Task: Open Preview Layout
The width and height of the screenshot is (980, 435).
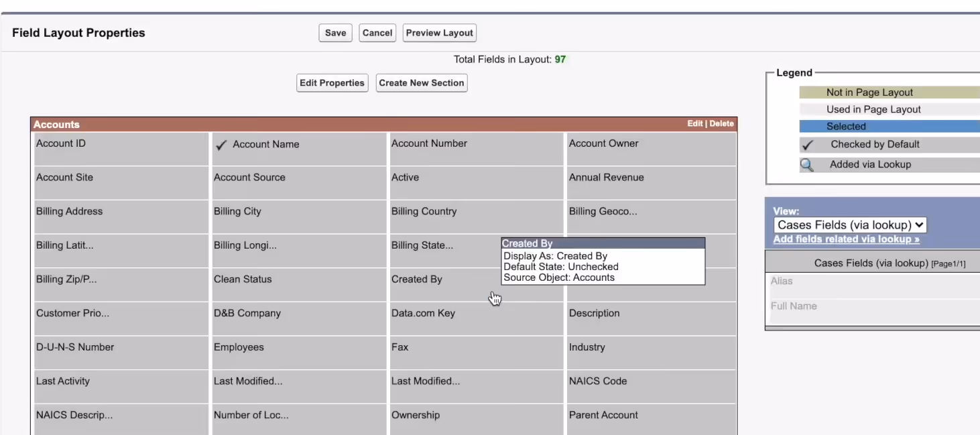Action: (x=439, y=32)
